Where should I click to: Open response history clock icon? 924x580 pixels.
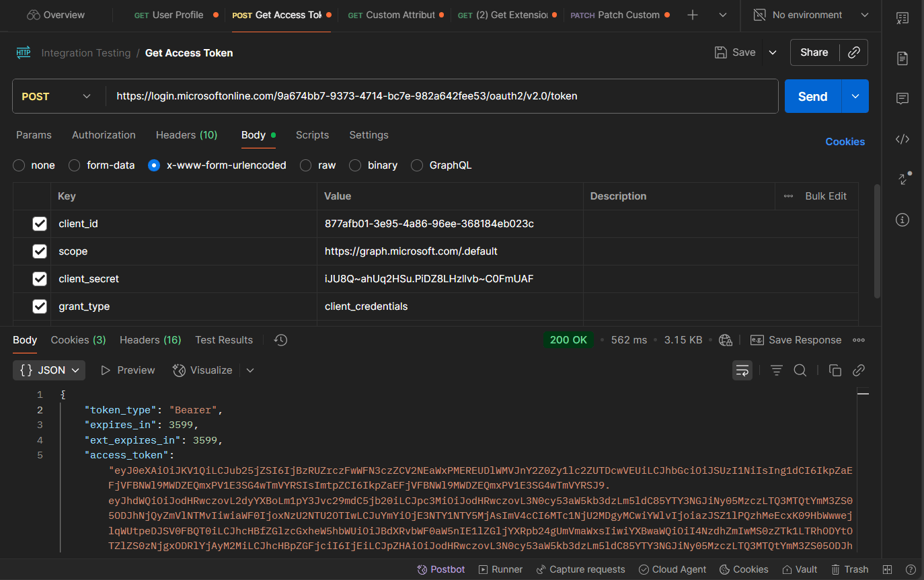tap(281, 340)
